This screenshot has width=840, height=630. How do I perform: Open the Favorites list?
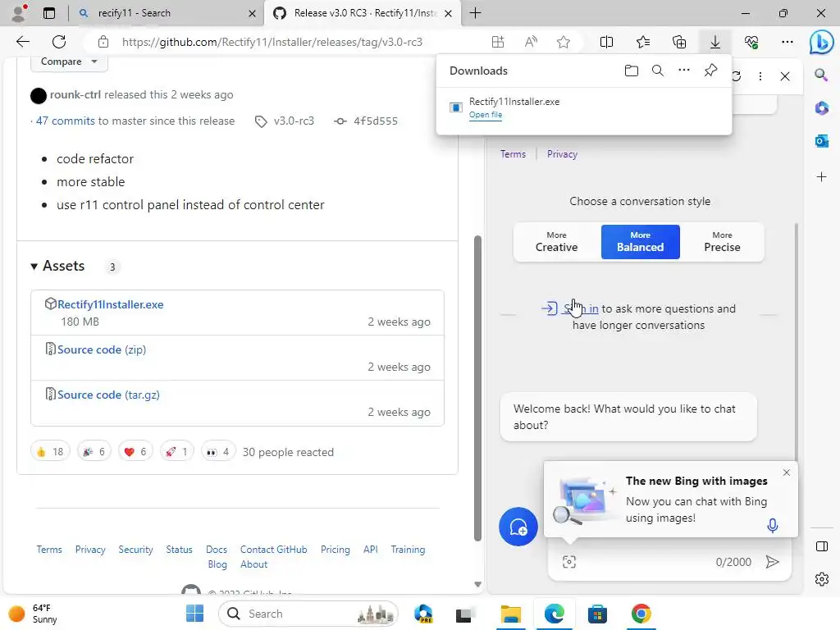(x=643, y=42)
